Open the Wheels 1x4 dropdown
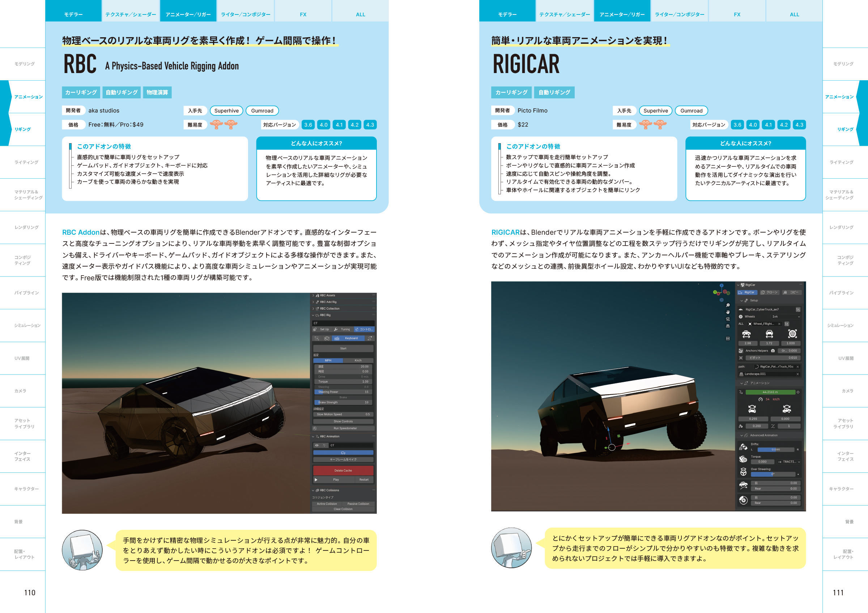868x613 pixels. click(786, 317)
